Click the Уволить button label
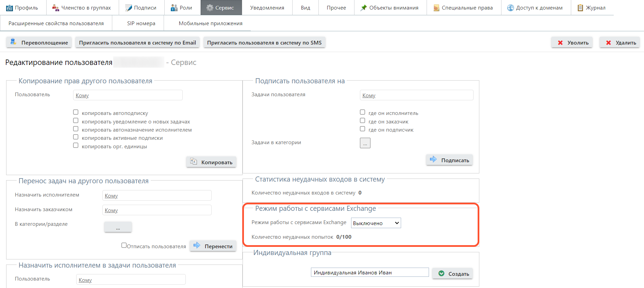Screen dimensions: 644x288 (x=578, y=43)
